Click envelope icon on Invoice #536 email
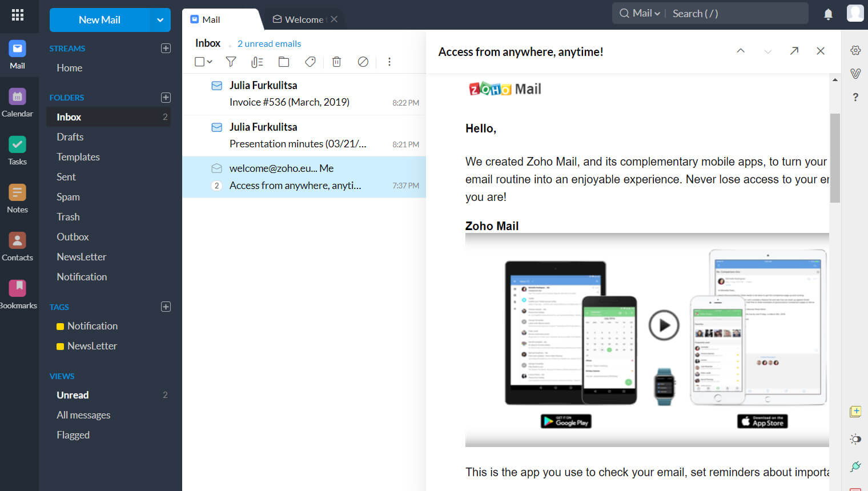 pos(217,86)
